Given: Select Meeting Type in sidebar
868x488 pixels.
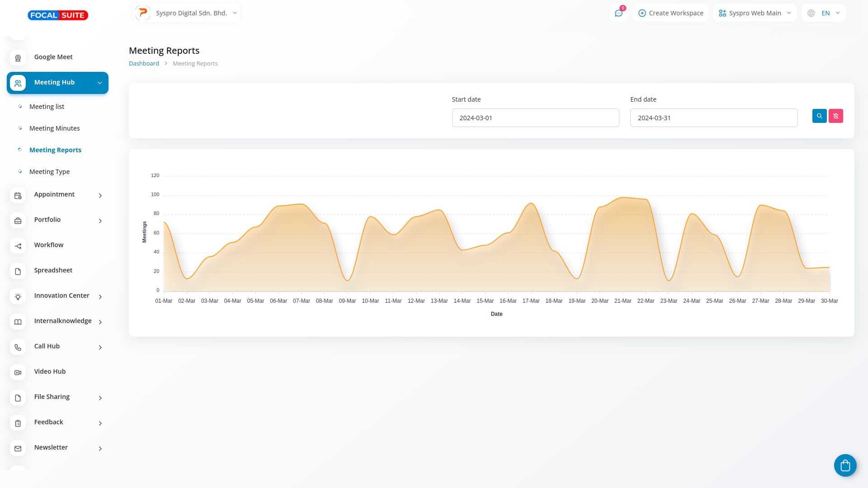Looking at the screenshot, I should click(x=50, y=172).
